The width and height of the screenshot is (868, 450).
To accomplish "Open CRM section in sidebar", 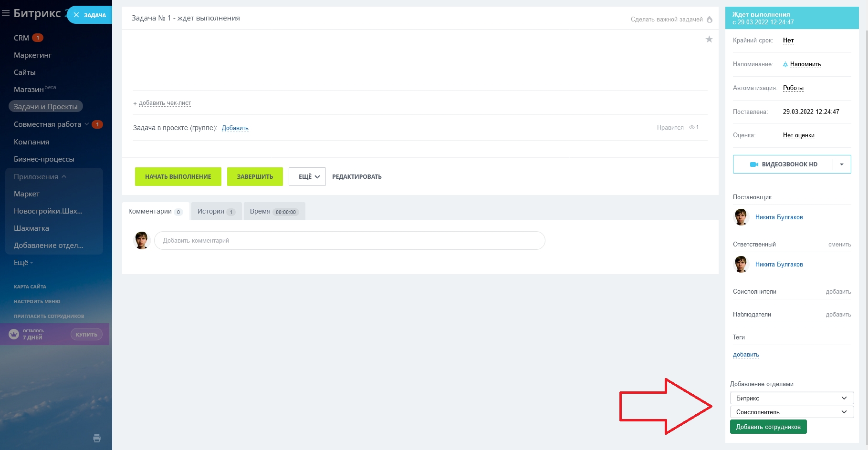I will pyautogui.click(x=21, y=38).
